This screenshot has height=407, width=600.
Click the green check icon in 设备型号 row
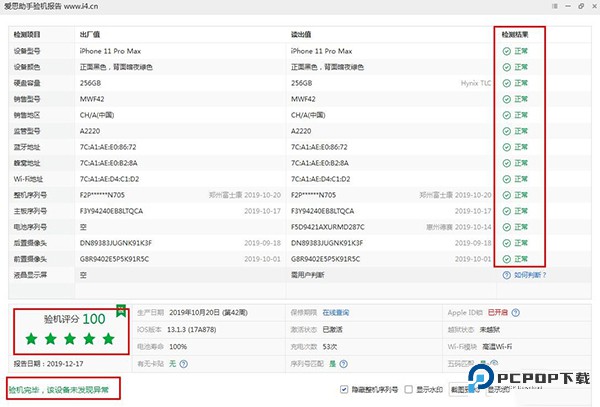(507, 51)
